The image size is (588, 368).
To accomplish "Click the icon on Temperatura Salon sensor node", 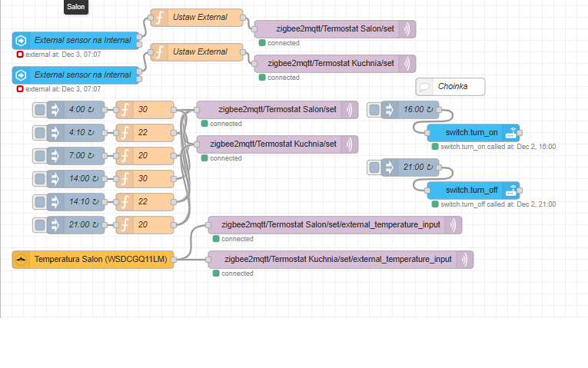I will tap(22, 260).
